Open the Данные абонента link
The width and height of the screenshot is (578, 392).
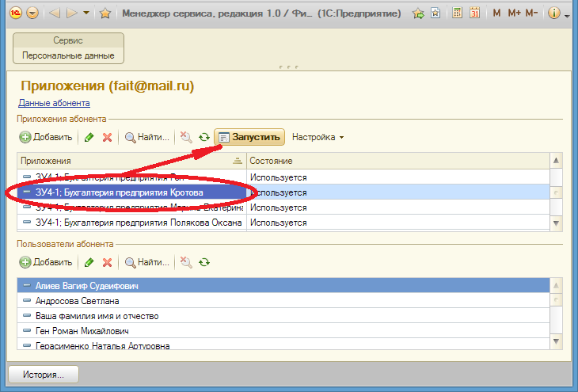54,103
